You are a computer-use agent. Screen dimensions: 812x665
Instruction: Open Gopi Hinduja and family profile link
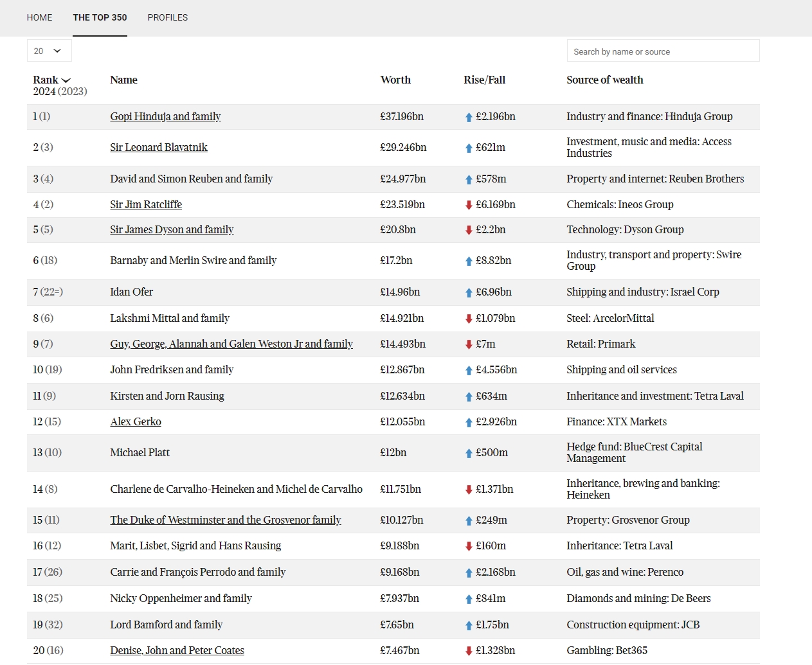point(165,116)
